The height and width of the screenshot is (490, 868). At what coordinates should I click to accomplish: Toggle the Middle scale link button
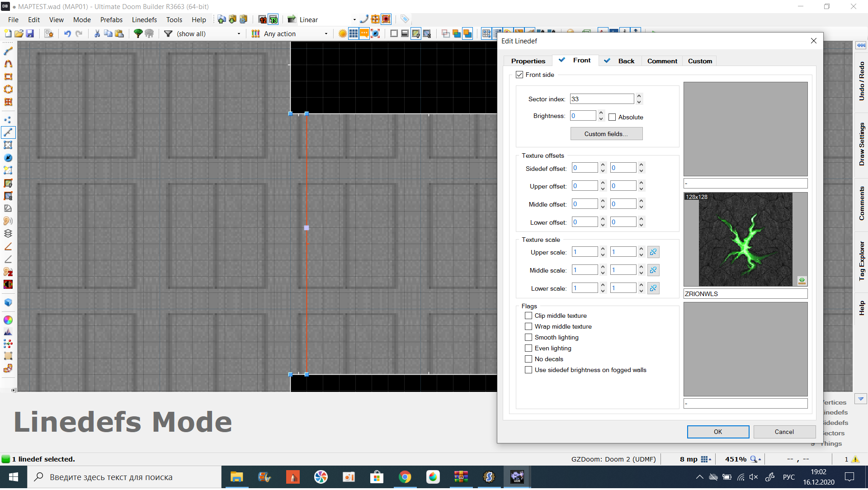653,270
